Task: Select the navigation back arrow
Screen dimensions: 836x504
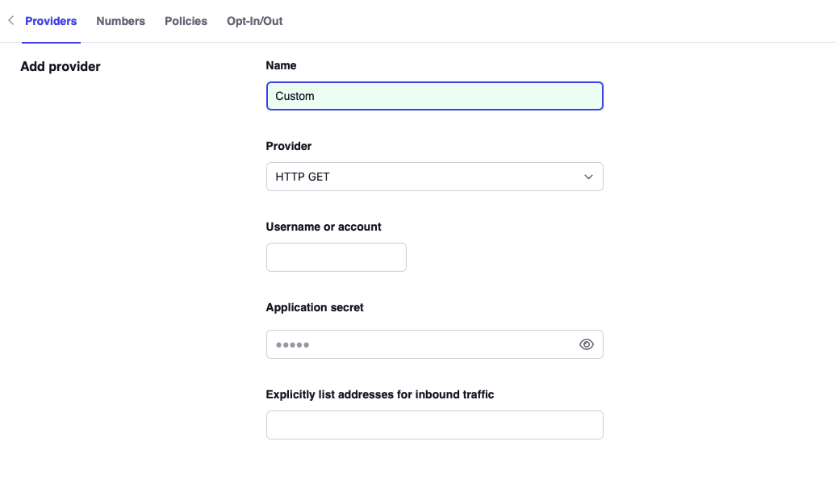Action: pyautogui.click(x=10, y=20)
